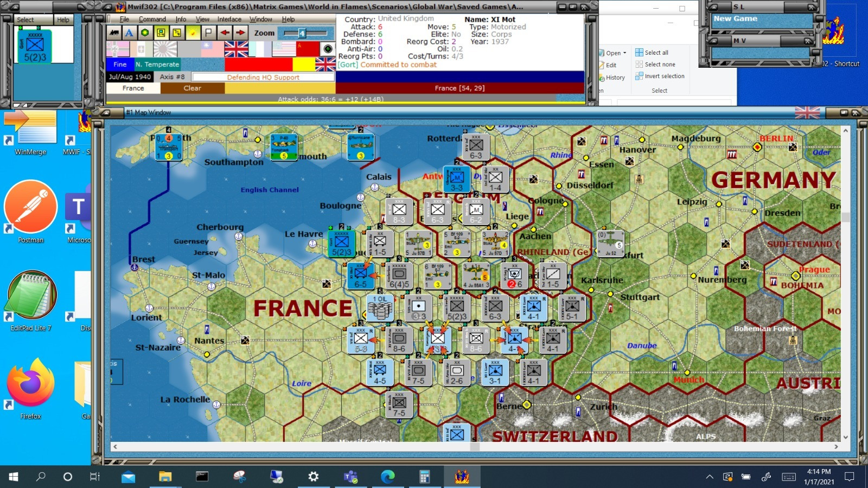868x488 pixels.
Task: Click the N. Temperate weather zone label
Action: pos(157,64)
